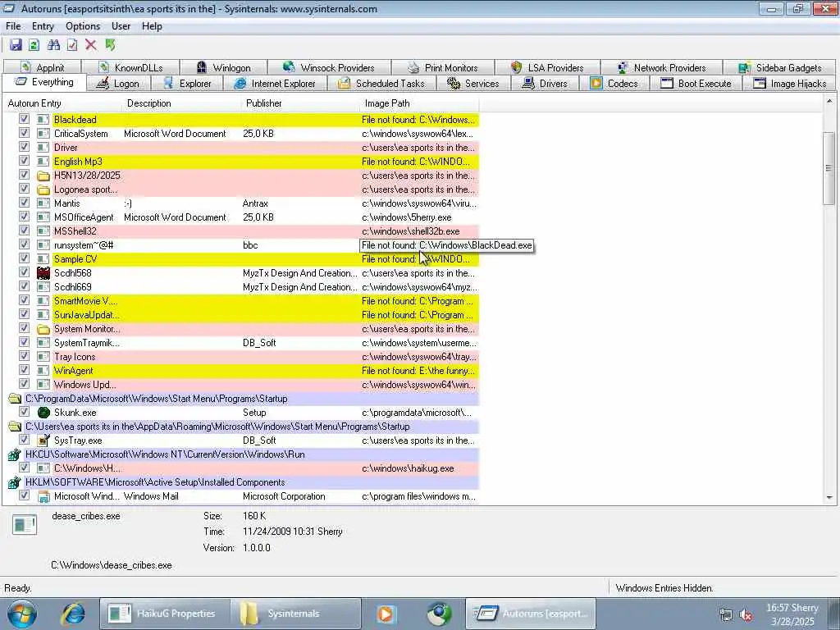Click the volume muted tray icon
The height and width of the screenshot is (630, 840).
click(x=745, y=614)
